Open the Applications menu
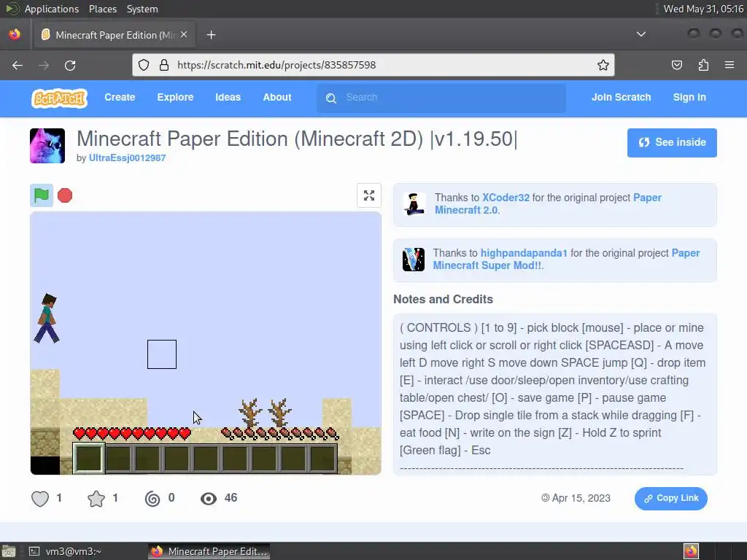747x560 pixels. pos(52,9)
